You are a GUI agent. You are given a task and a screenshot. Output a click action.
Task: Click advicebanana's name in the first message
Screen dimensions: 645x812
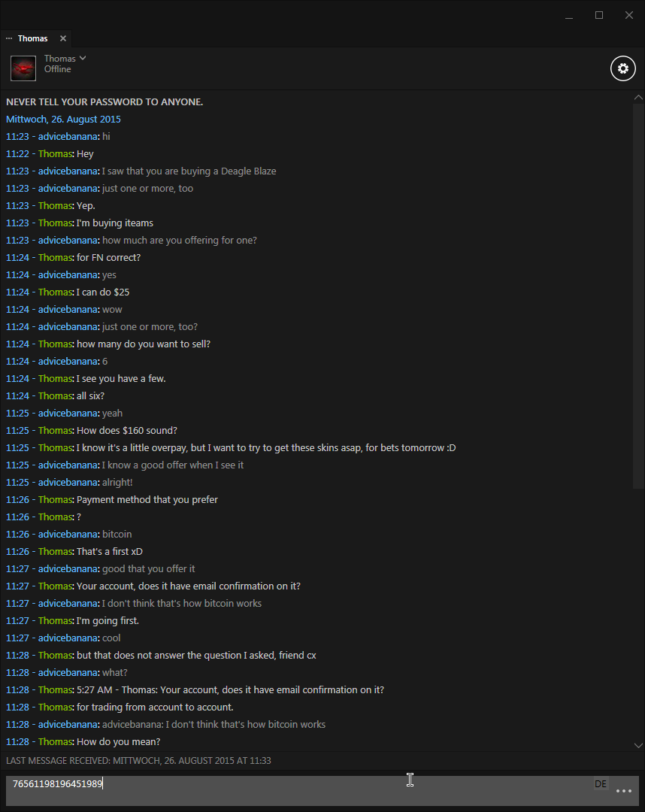[68, 136]
